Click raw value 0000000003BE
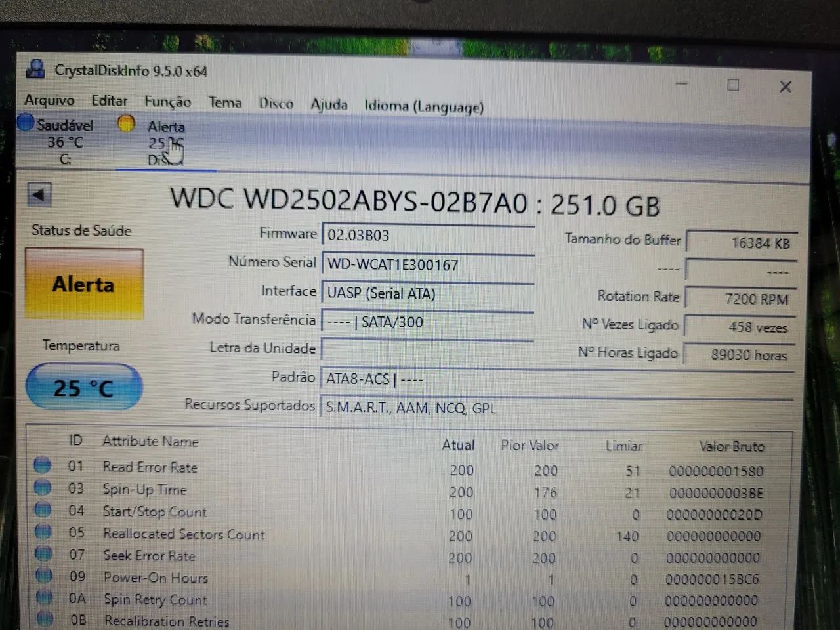This screenshot has height=630, width=840. tap(716, 493)
